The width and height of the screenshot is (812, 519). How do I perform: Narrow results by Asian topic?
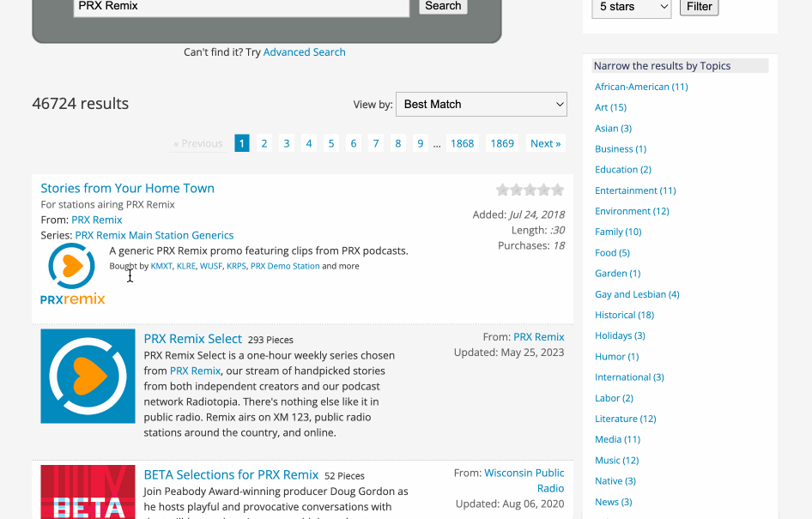coord(613,129)
